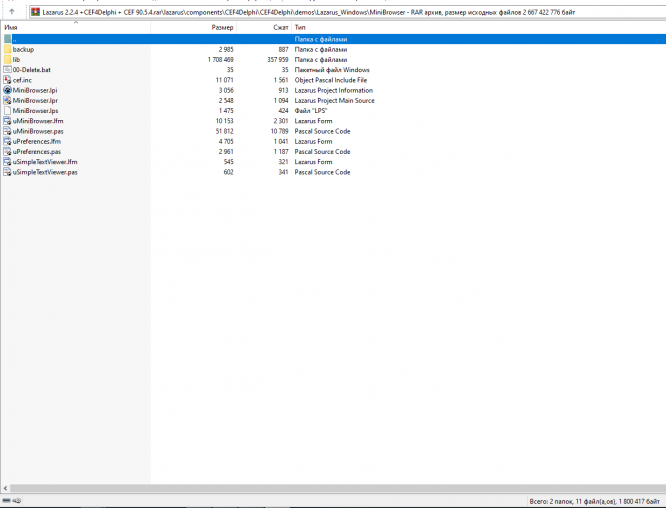Click the horizontal scrollbar track
This screenshot has height=508, width=666.
coord(338,488)
